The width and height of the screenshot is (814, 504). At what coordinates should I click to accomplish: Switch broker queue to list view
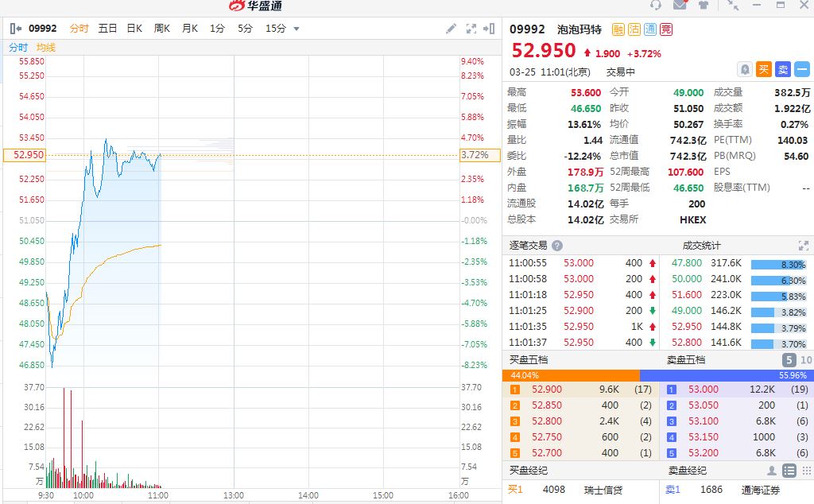pyautogui.click(x=789, y=471)
